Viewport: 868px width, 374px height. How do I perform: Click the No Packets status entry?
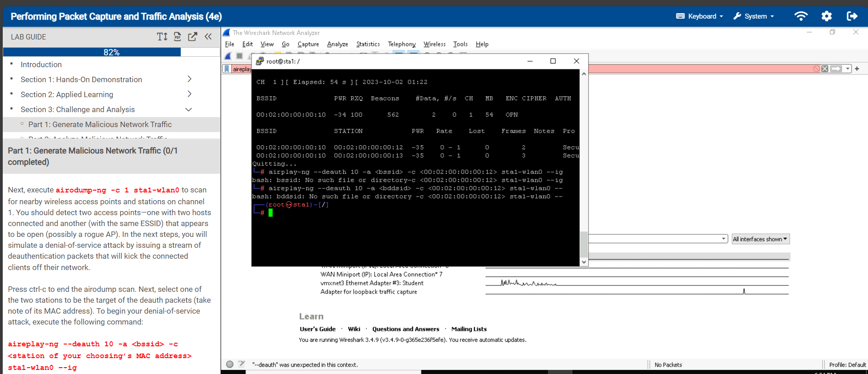(668, 364)
